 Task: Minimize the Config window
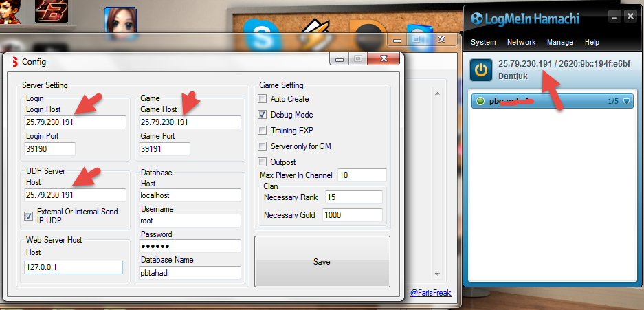340,58
